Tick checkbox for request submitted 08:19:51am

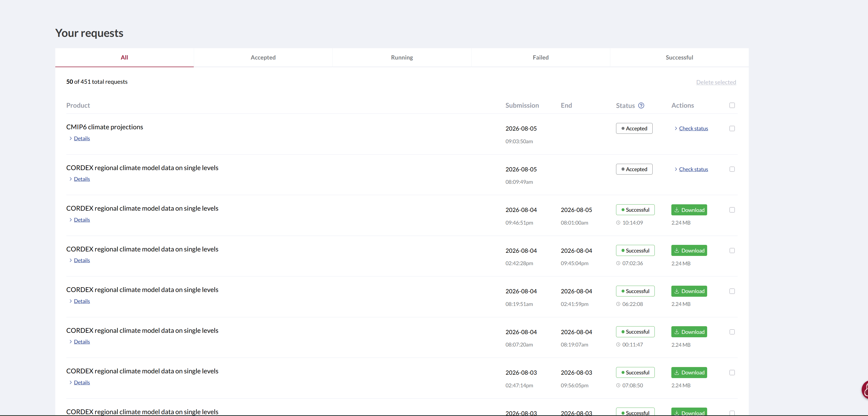(732, 291)
